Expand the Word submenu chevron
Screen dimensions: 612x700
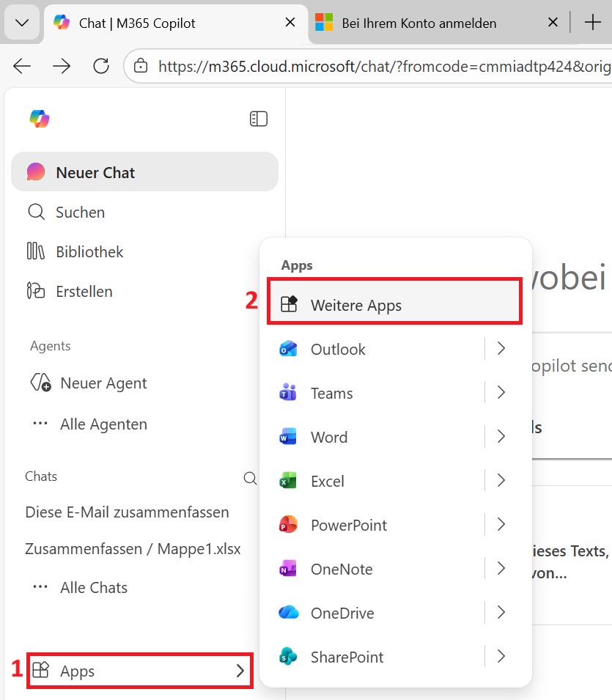pyautogui.click(x=501, y=437)
